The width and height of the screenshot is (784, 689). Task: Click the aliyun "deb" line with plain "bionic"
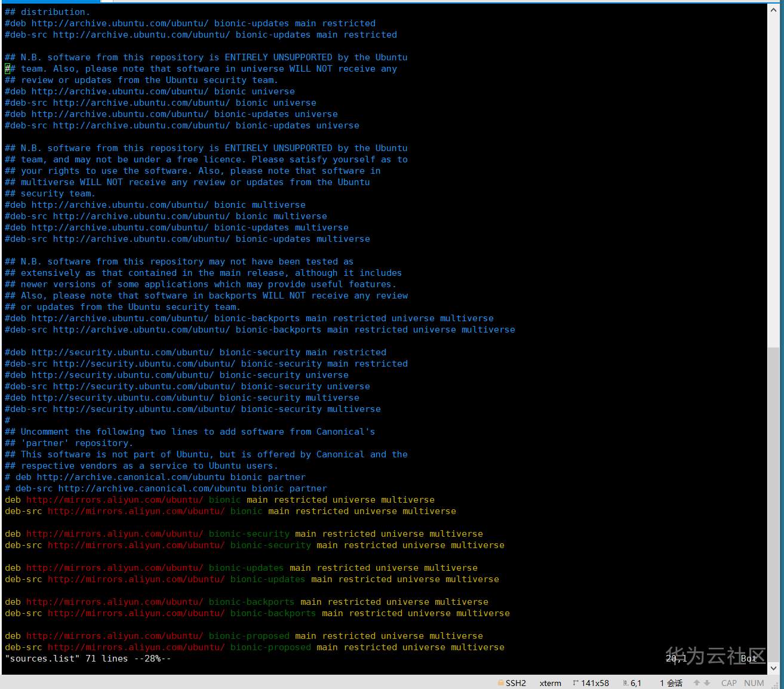[x=220, y=500]
